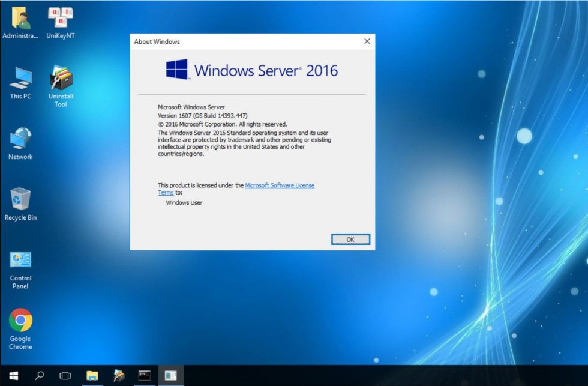Click the taskbar search magnifier icon
This screenshot has height=386, width=588.
pyautogui.click(x=39, y=376)
